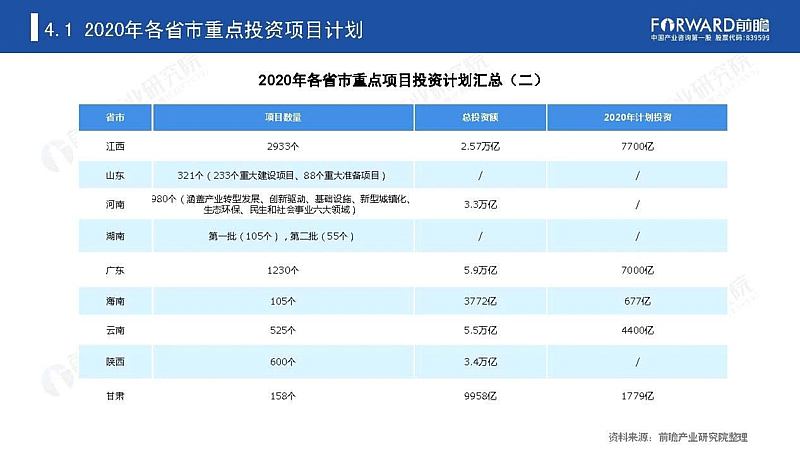Select the '525个' project count cell
Image resolution: width=800 pixels, height=455 pixels.
(283, 330)
